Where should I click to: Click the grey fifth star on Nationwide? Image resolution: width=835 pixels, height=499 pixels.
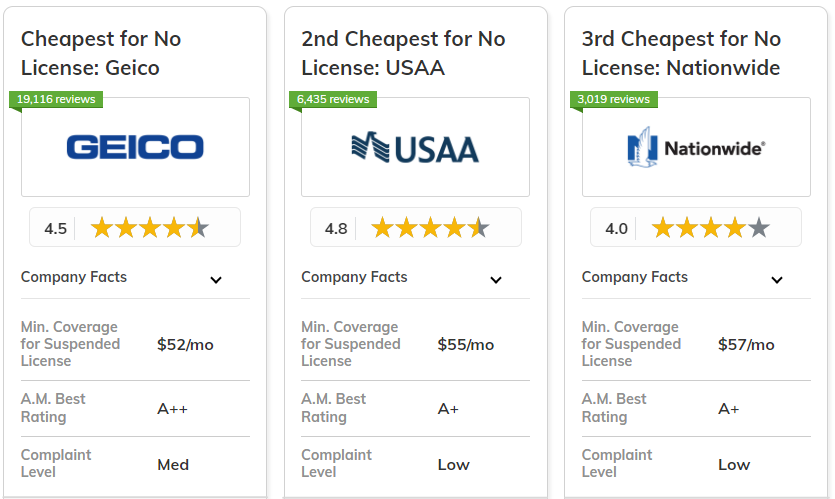tap(759, 228)
